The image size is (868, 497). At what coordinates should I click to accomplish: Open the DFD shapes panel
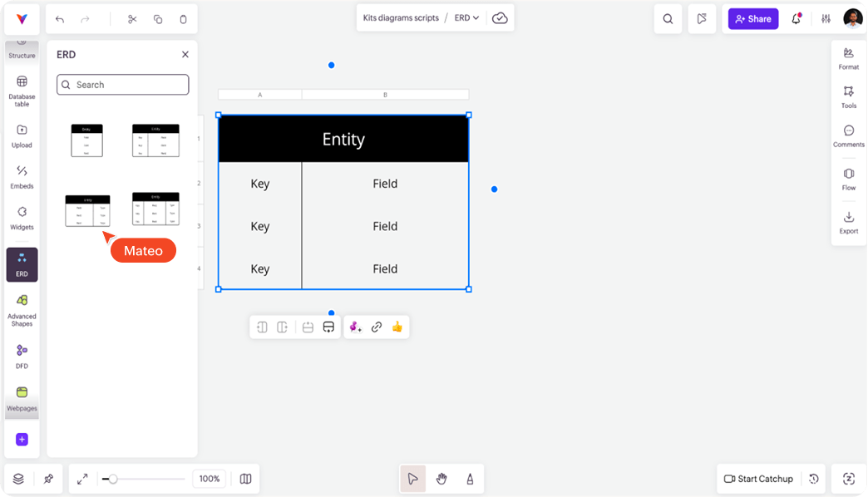pos(22,355)
